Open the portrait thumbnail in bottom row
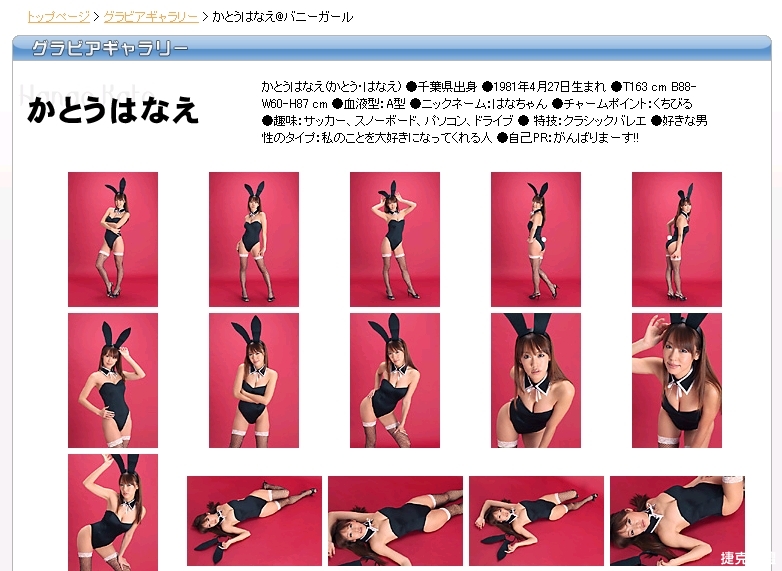 tap(113, 512)
